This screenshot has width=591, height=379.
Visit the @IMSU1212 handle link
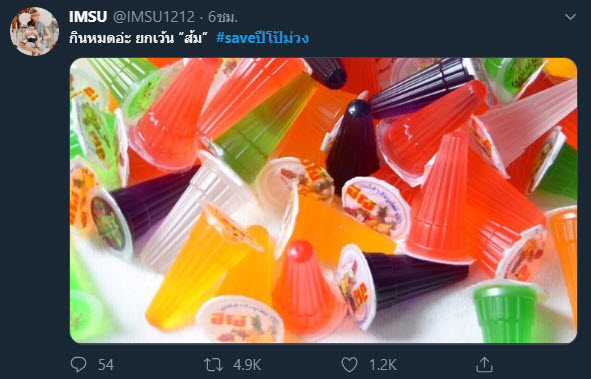tap(153, 17)
